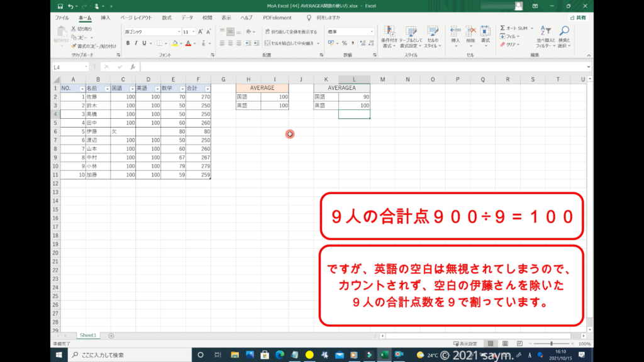644x362 pixels.
Task: Click the Bold formatting icon
Action: (128, 43)
